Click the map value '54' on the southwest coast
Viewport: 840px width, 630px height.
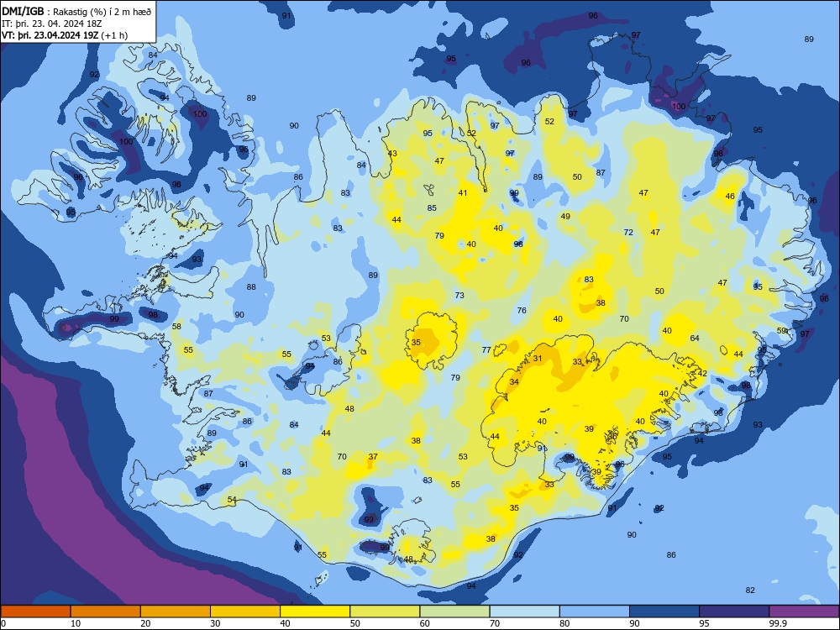232,499
